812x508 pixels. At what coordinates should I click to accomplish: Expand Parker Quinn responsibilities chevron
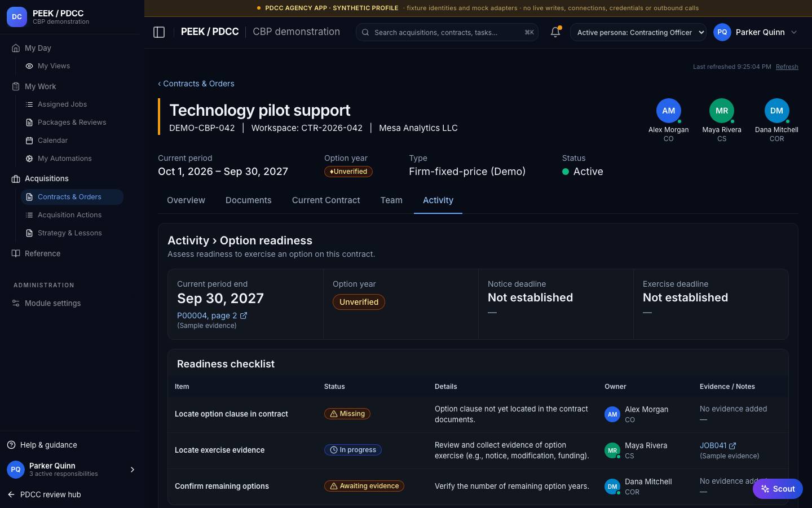[x=133, y=470]
